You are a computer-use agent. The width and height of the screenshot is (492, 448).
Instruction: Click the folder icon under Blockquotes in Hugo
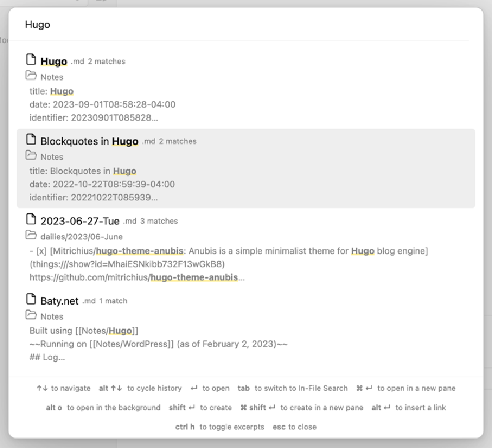(x=31, y=155)
